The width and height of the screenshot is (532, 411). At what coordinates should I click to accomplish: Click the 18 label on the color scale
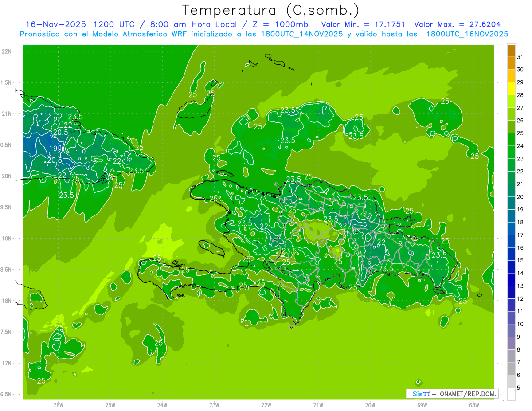[520, 222]
